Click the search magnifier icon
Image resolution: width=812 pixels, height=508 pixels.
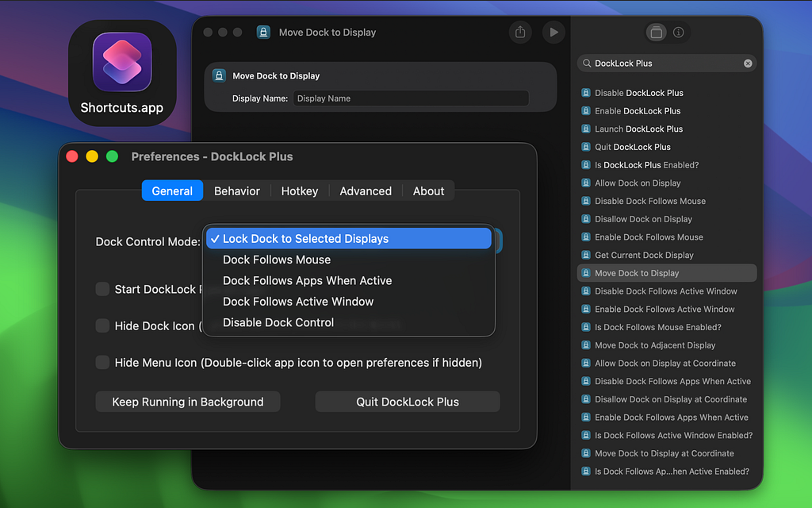586,63
